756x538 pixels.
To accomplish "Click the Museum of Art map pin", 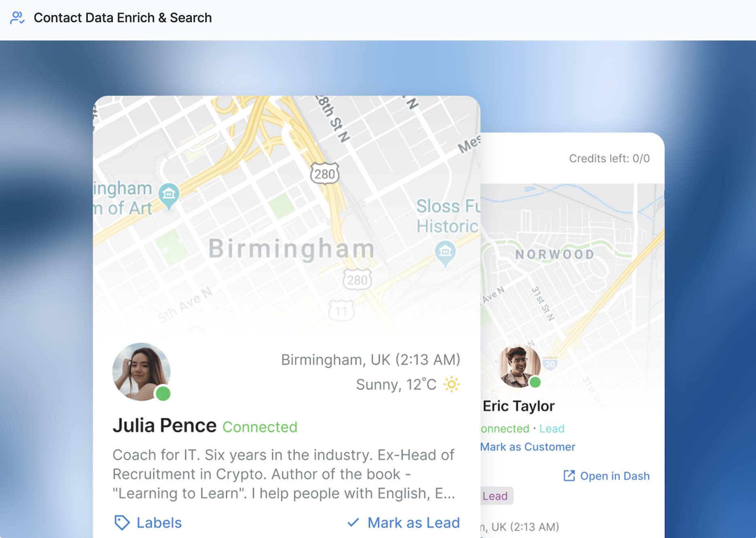I will pos(169,195).
